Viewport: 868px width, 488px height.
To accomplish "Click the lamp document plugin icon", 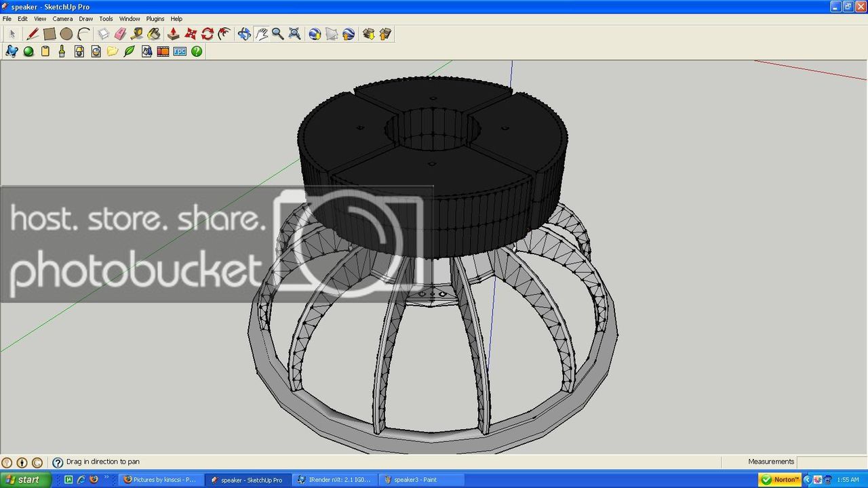I will (79, 51).
